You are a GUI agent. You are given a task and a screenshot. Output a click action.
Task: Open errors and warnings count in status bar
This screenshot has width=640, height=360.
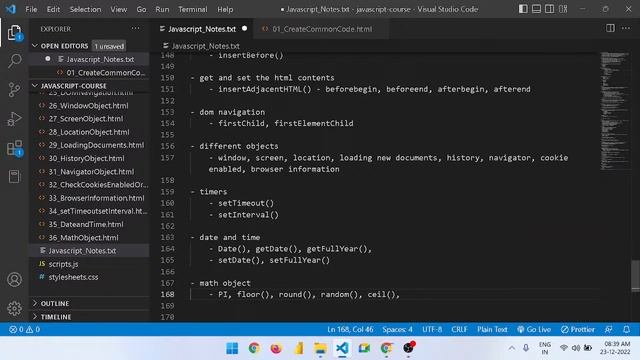tap(24, 329)
